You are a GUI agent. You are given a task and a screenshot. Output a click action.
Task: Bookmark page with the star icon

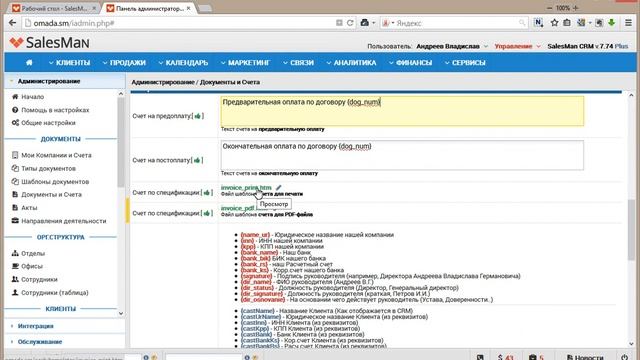click(554, 23)
